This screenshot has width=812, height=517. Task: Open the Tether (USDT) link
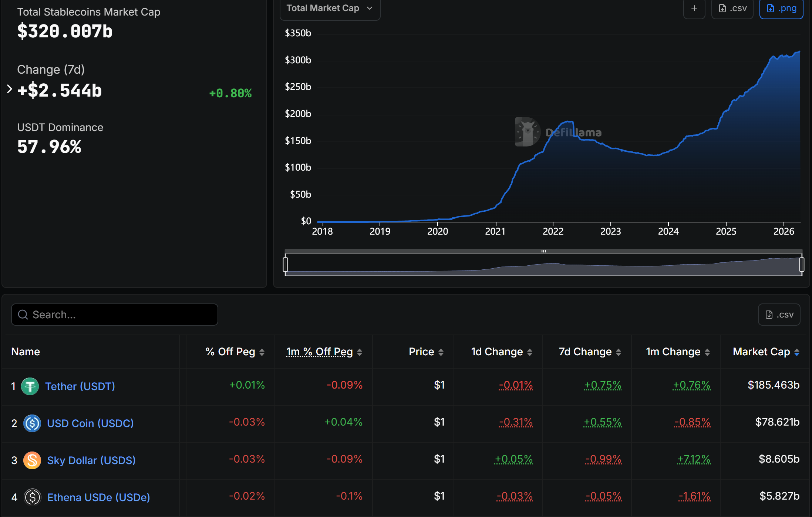(x=80, y=386)
